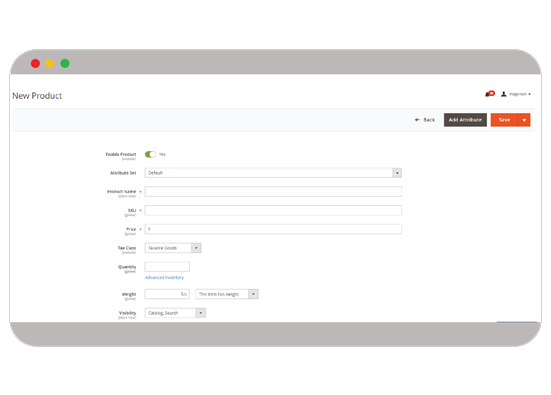Viewport: 551px width, 395px height.
Task: Click the New Product page title
Action: [37, 96]
